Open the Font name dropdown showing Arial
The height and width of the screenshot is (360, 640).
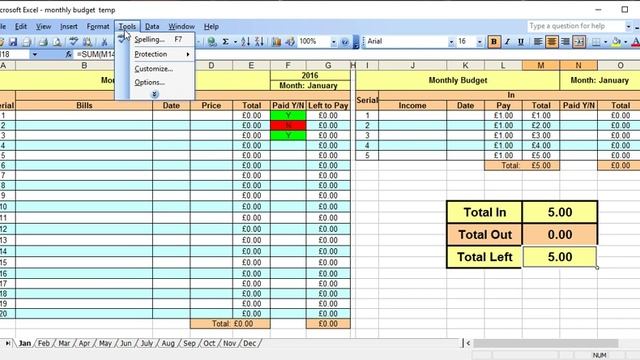tap(451, 42)
